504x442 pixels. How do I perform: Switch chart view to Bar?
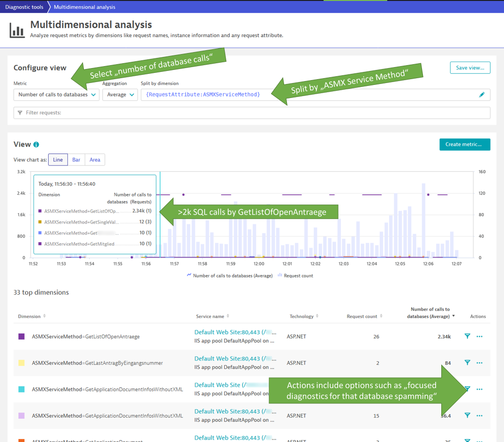tap(76, 159)
